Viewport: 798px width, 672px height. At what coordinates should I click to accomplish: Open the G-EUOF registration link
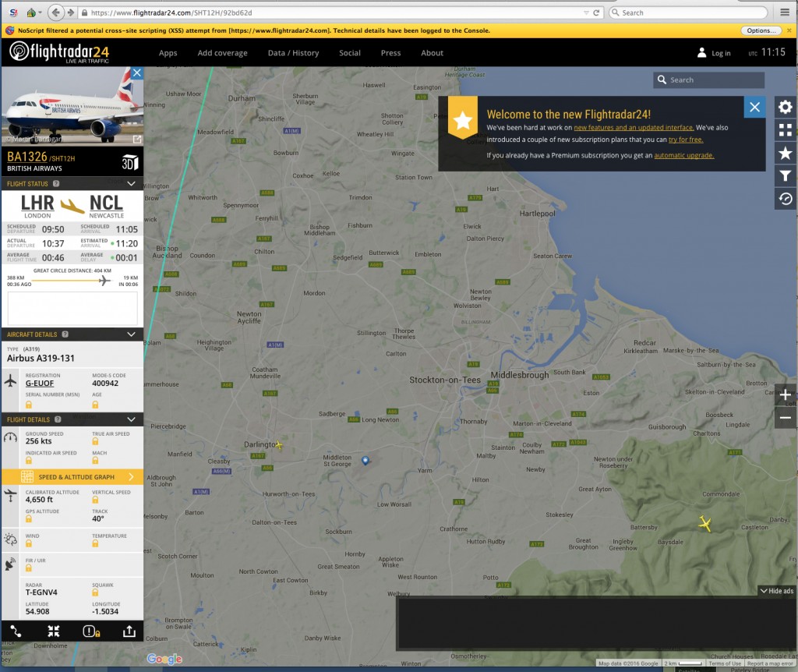tap(40, 384)
